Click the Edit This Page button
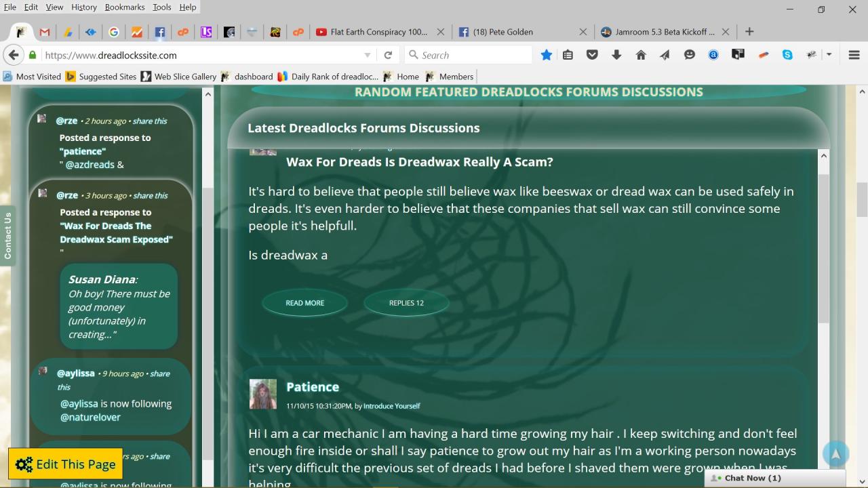The width and height of the screenshot is (868, 488). (x=66, y=464)
